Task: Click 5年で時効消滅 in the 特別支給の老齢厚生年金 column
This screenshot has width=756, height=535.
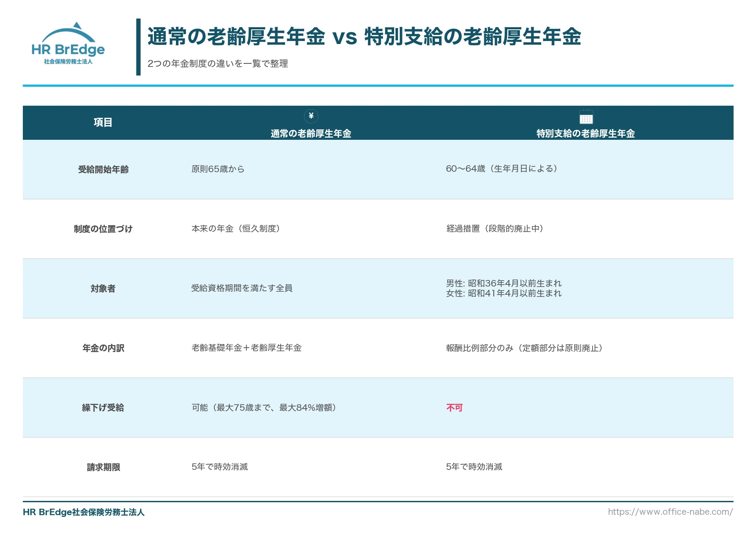Action: 474,467
